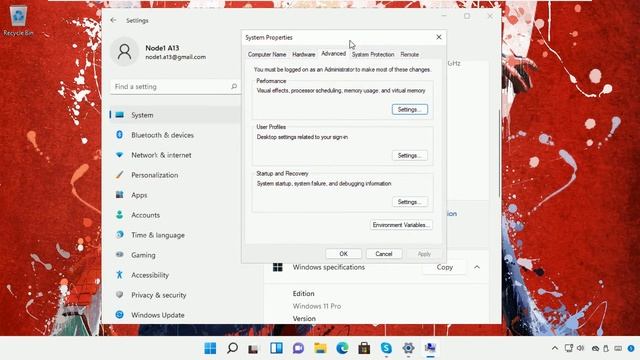Show hidden tray icons chevron

(x=555, y=348)
